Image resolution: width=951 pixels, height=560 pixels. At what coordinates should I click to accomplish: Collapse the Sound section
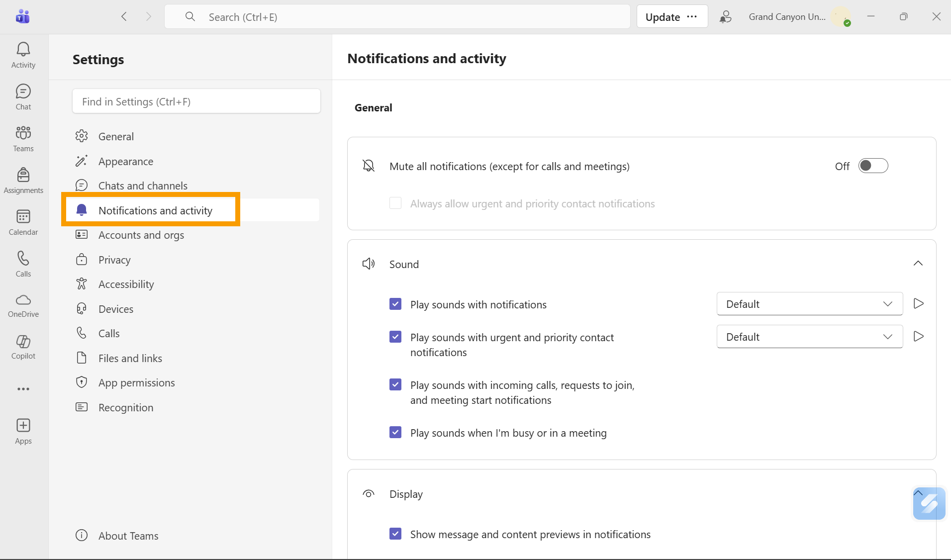tap(918, 264)
